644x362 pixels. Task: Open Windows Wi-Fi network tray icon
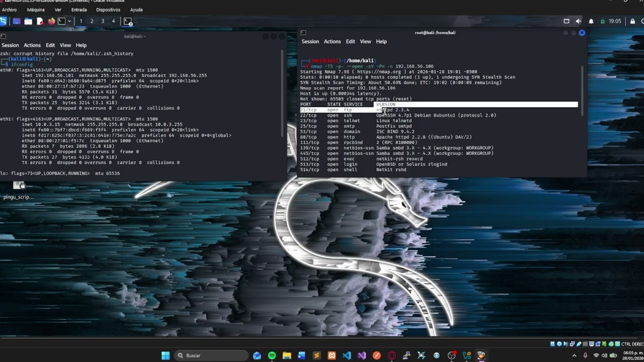[596, 355]
